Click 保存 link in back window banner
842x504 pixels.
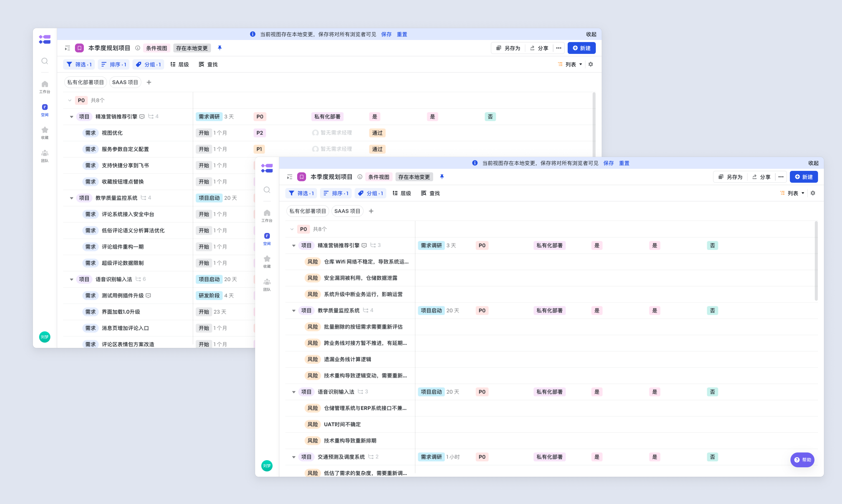pyautogui.click(x=386, y=34)
